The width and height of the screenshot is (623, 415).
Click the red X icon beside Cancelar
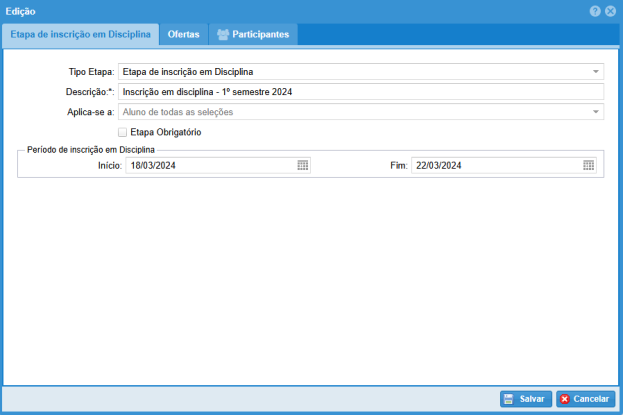[565, 399]
